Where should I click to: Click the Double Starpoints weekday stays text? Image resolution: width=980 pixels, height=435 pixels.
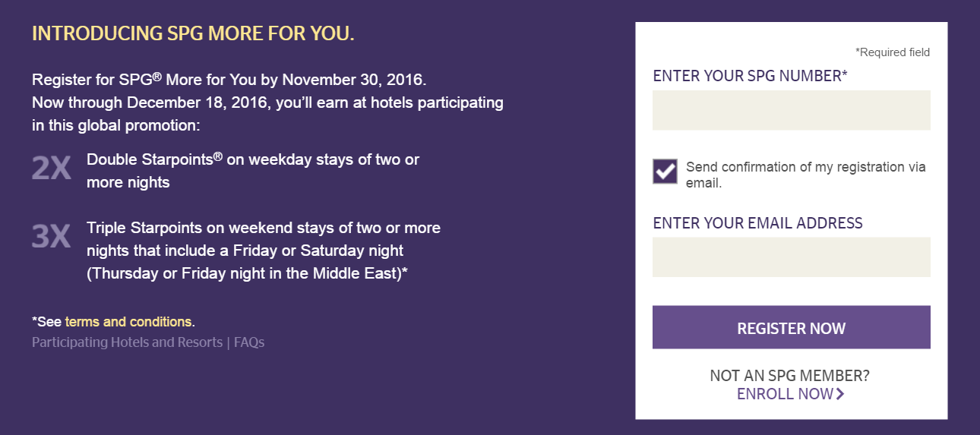(253, 171)
